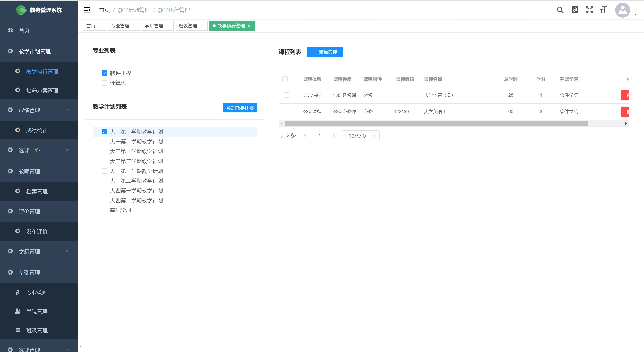Click the font size icon

(x=603, y=10)
